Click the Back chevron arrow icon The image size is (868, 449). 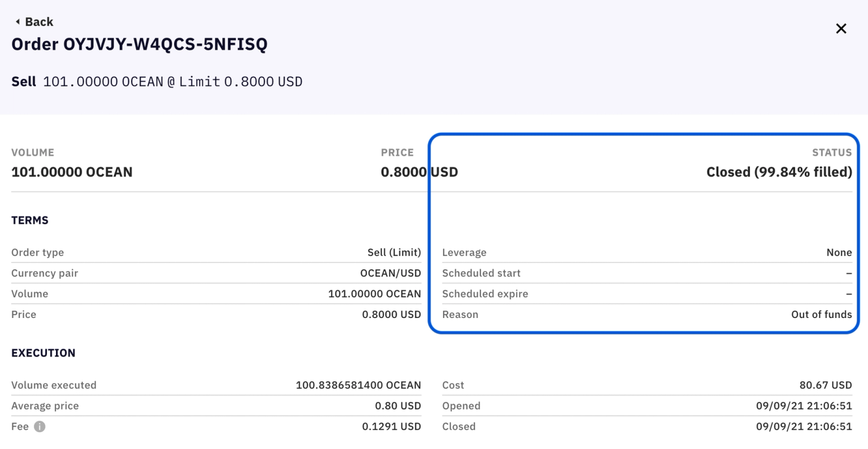16,21
